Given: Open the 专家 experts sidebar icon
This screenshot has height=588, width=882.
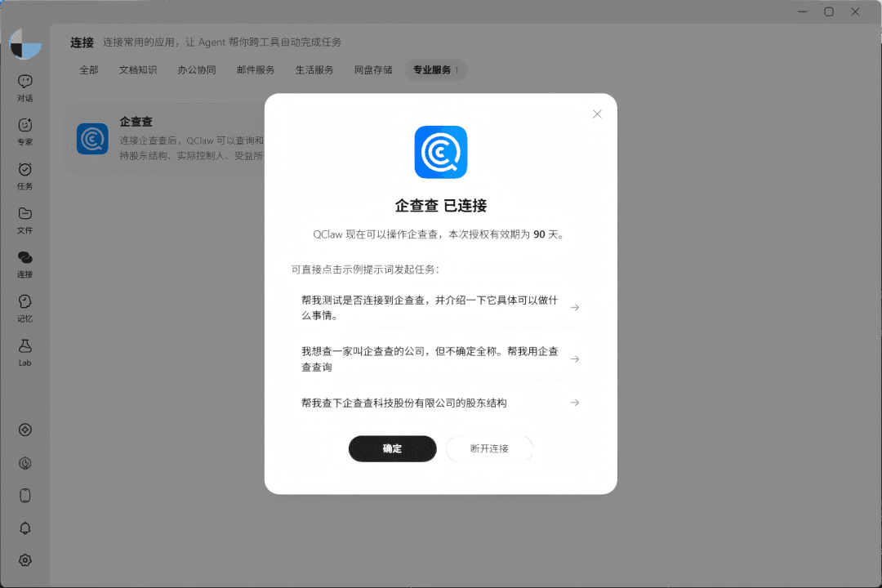Looking at the screenshot, I should pos(24,132).
